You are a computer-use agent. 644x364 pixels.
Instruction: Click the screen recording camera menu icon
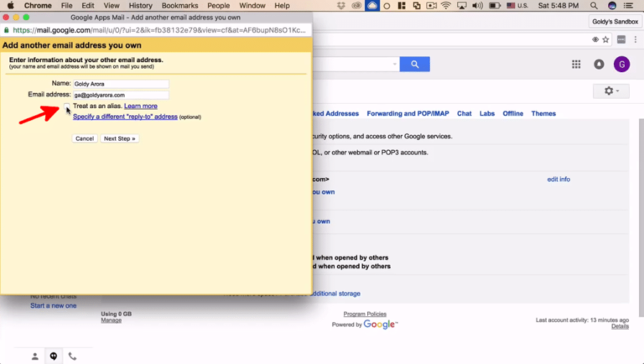click(431, 6)
